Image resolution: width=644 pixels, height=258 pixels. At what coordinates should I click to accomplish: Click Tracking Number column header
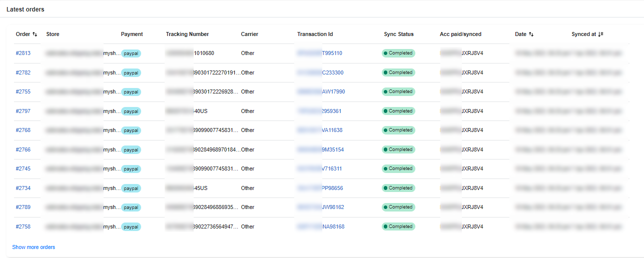pos(187,34)
